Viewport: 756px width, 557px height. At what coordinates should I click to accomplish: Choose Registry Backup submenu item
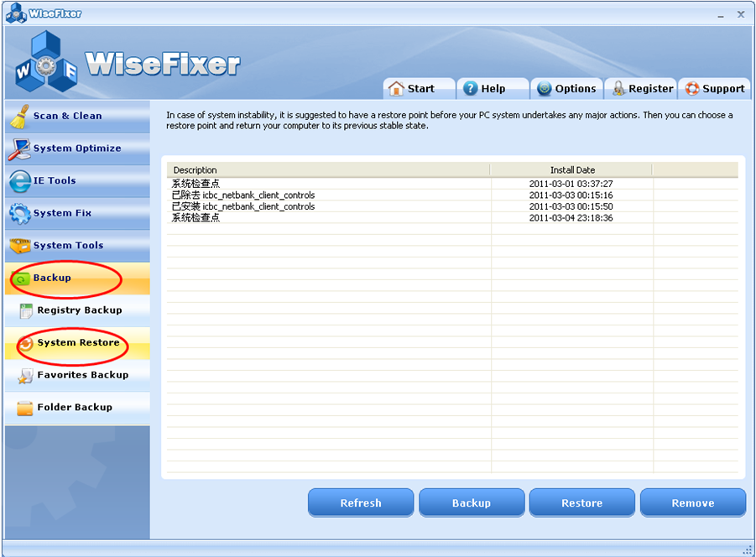coord(77,310)
